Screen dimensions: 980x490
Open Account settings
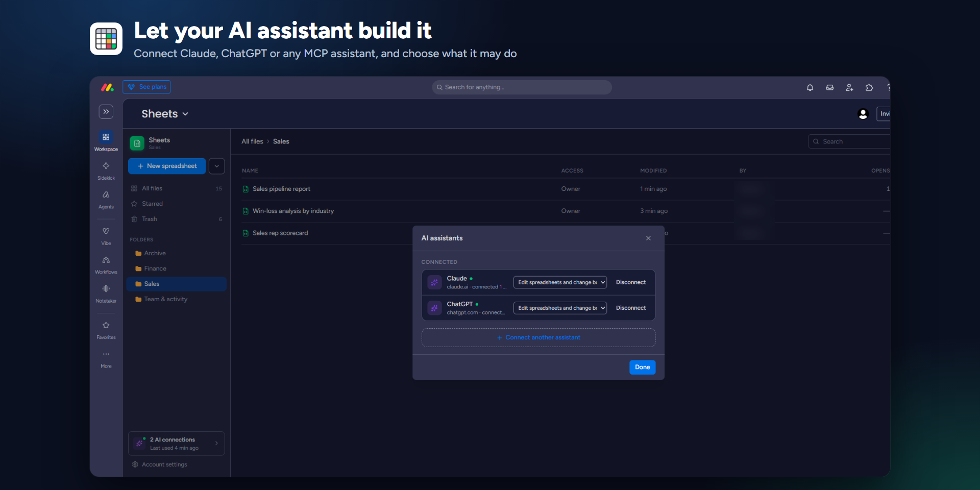coord(160,464)
